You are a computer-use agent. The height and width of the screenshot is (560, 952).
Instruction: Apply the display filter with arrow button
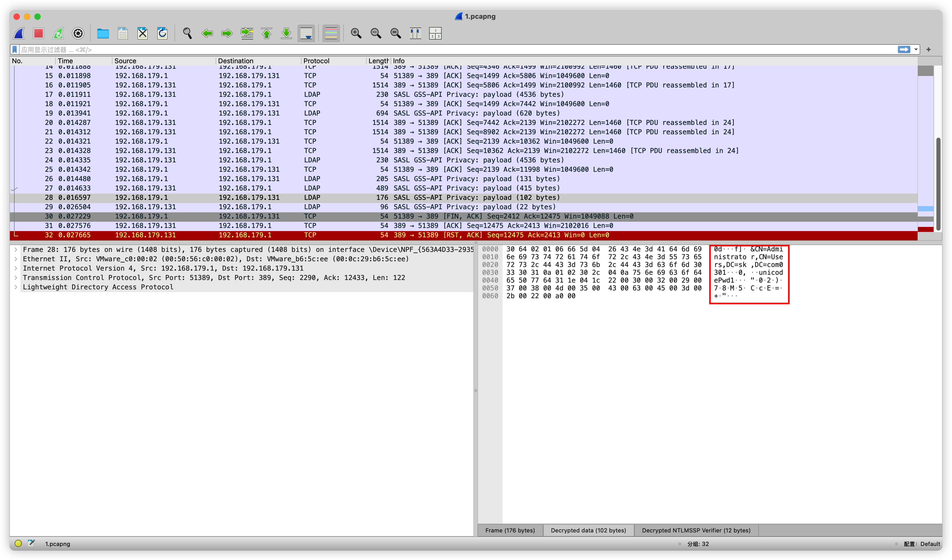(904, 49)
